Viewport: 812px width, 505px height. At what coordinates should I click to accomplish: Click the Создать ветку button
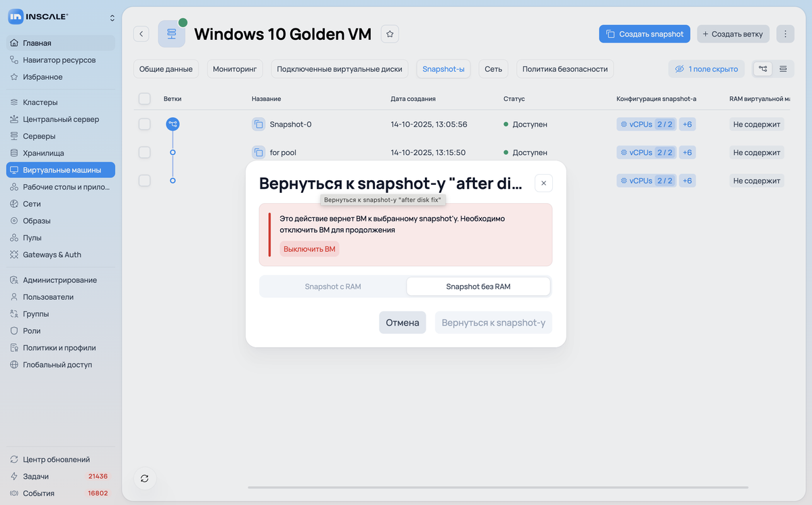point(732,34)
